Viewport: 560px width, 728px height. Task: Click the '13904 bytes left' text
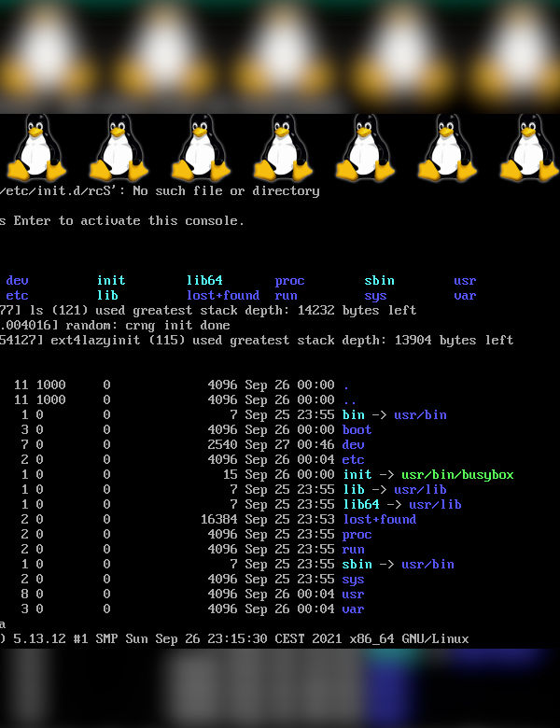point(455,341)
